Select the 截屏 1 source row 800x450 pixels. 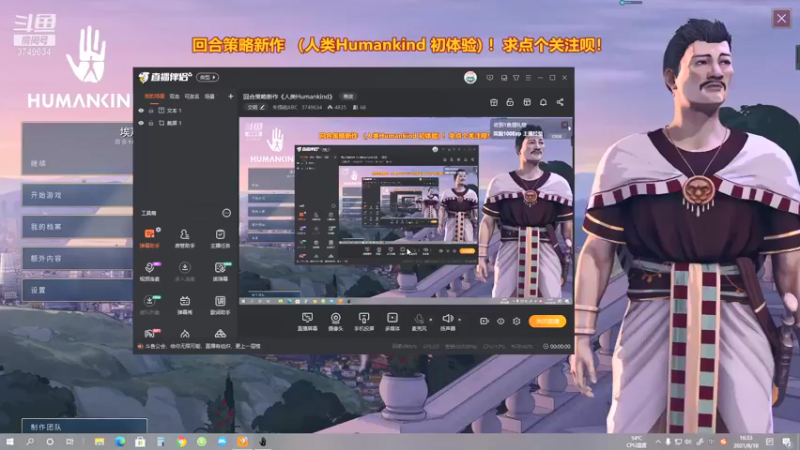186,123
